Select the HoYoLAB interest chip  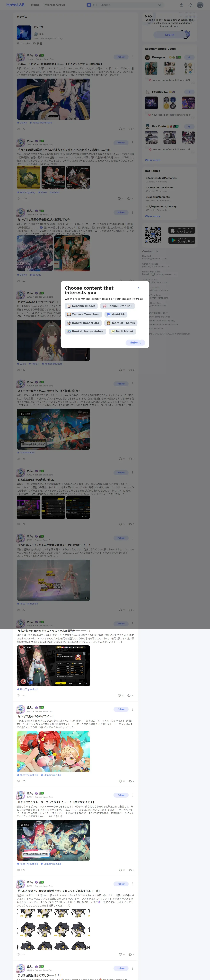click(x=116, y=315)
